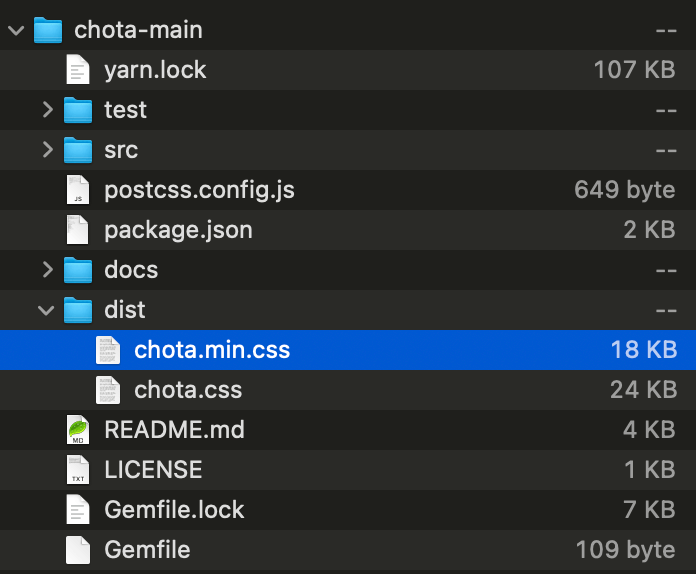Screen dimensions: 696x574
Task: Expand the src folder disclosure arrow
Action: click(x=47, y=150)
